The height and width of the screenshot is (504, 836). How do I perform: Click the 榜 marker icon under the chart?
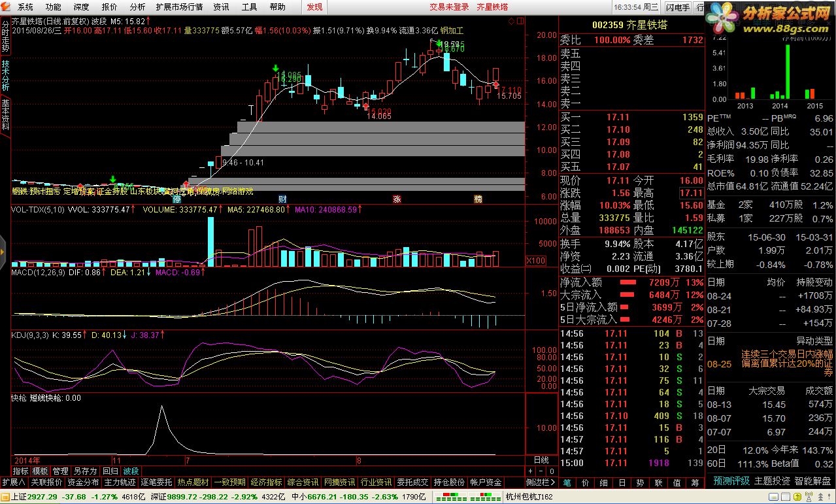[x=478, y=199]
